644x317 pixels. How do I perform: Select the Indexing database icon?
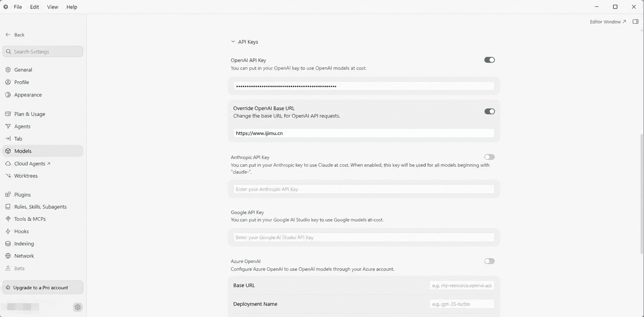pos(8,244)
